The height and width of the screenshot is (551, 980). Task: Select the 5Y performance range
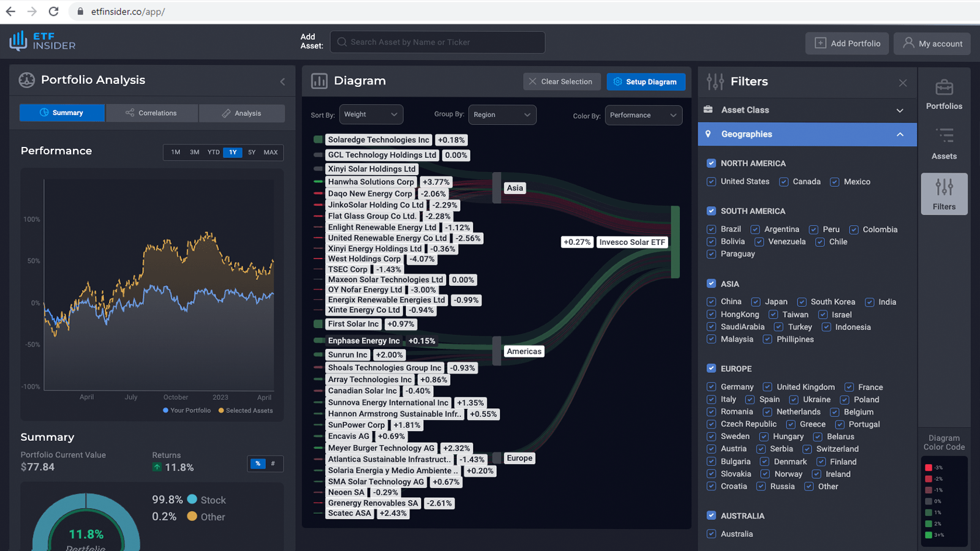point(252,152)
